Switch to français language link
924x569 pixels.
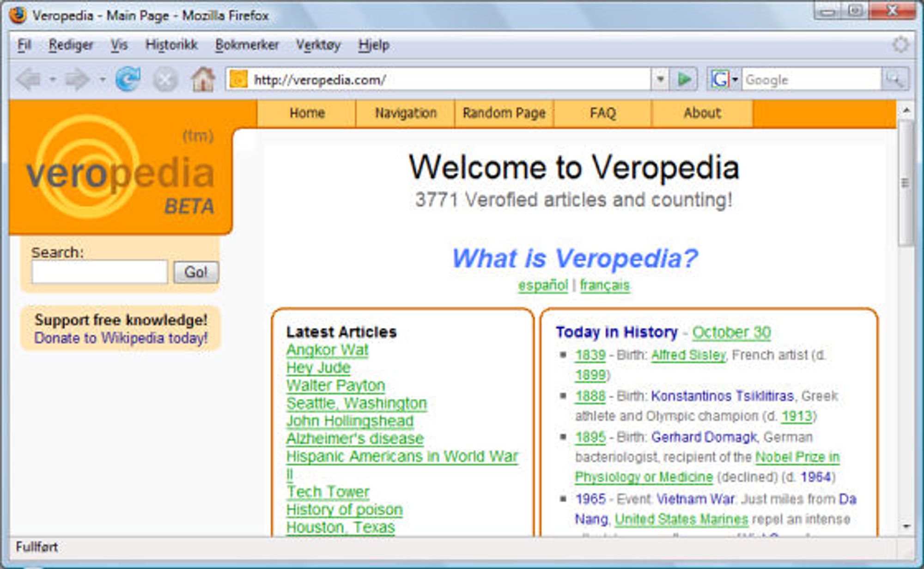605,285
